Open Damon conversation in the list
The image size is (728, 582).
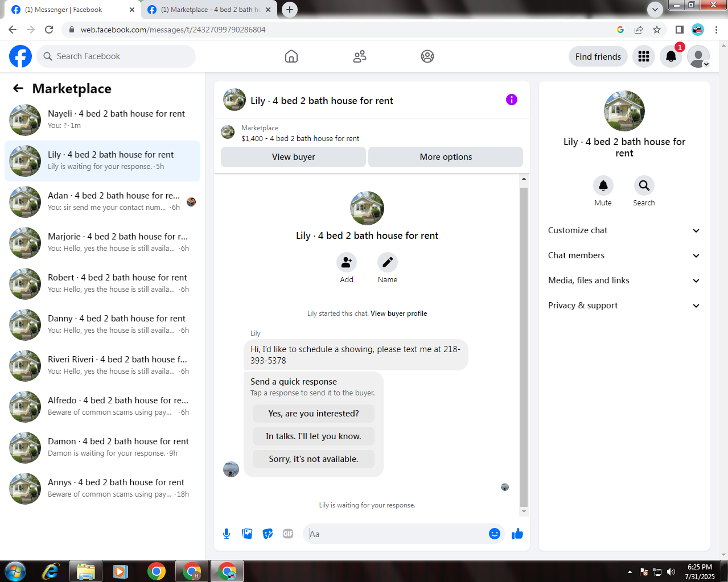coord(102,448)
